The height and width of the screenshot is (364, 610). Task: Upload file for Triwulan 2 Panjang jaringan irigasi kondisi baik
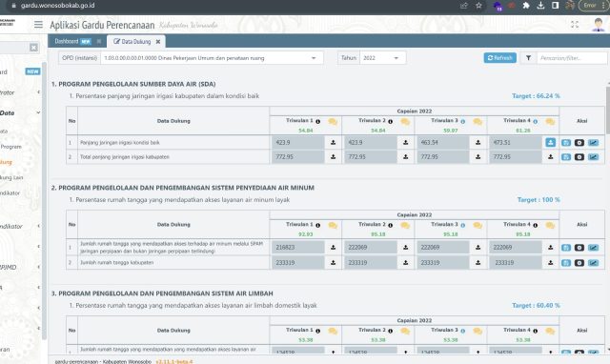[405, 143]
